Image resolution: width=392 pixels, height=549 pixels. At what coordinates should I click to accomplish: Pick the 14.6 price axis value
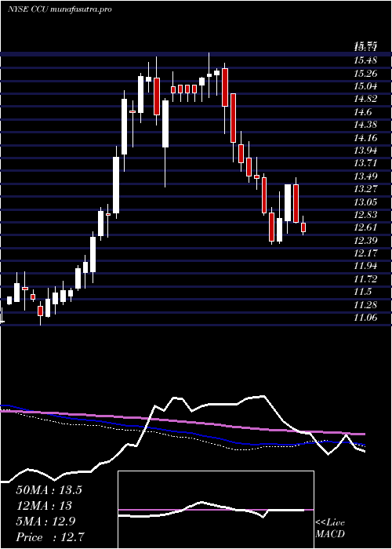point(362,111)
